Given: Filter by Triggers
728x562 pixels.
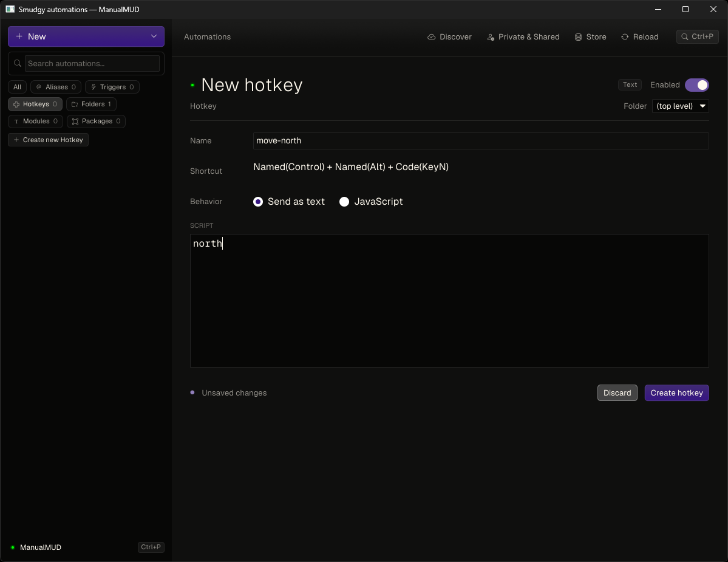Looking at the screenshot, I should pyautogui.click(x=112, y=87).
